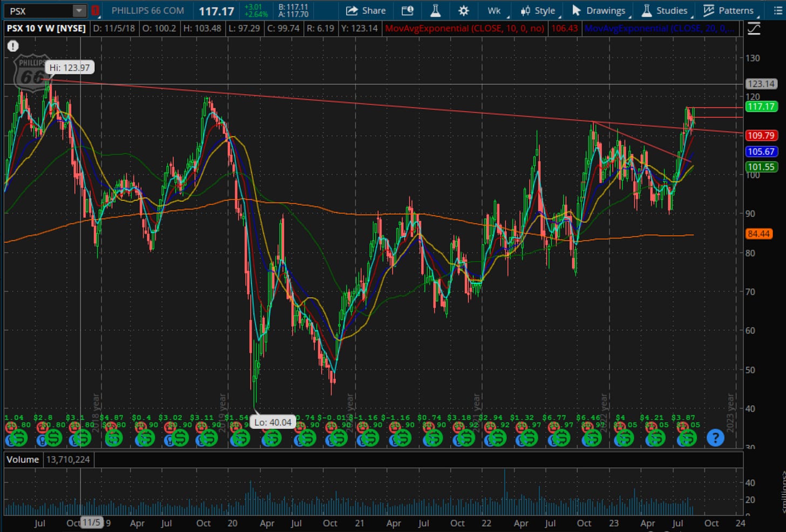The image size is (786, 532).
Task: Click the flask icon beside the gear
Action: pos(435,11)
